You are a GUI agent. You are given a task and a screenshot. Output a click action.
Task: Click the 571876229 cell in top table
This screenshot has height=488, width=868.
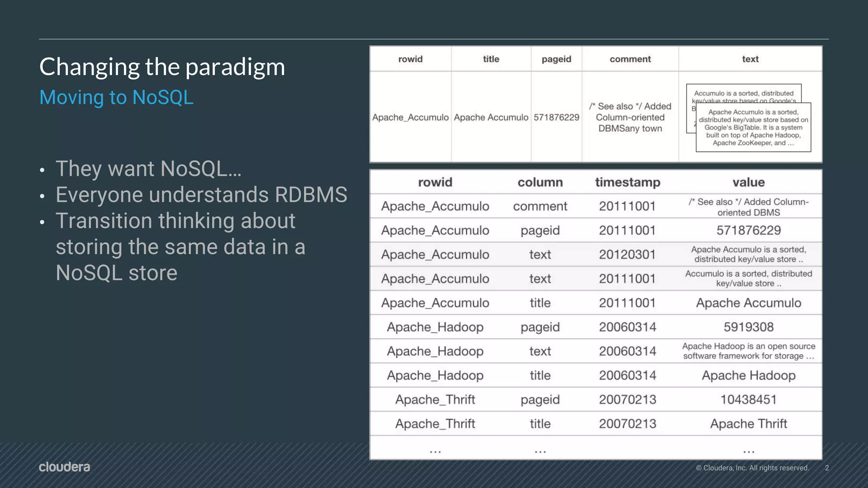point(556,117)
